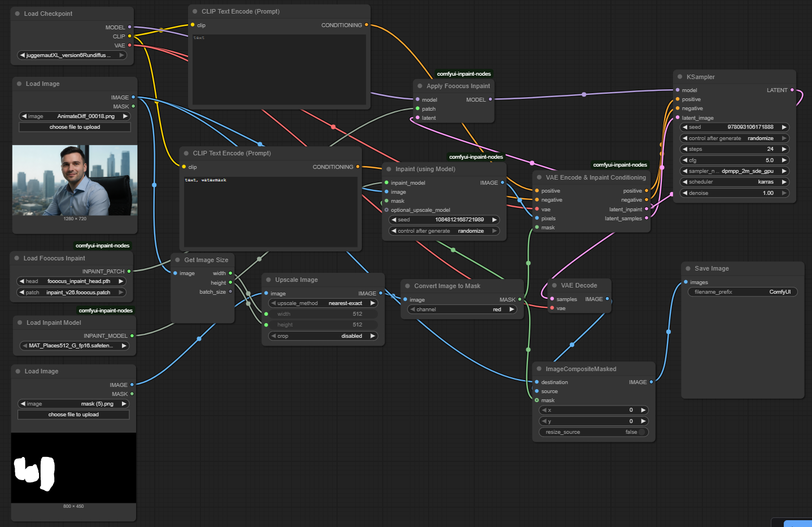Increase the steps value with right arrow
812x527 pixels.
coord(784,149)
